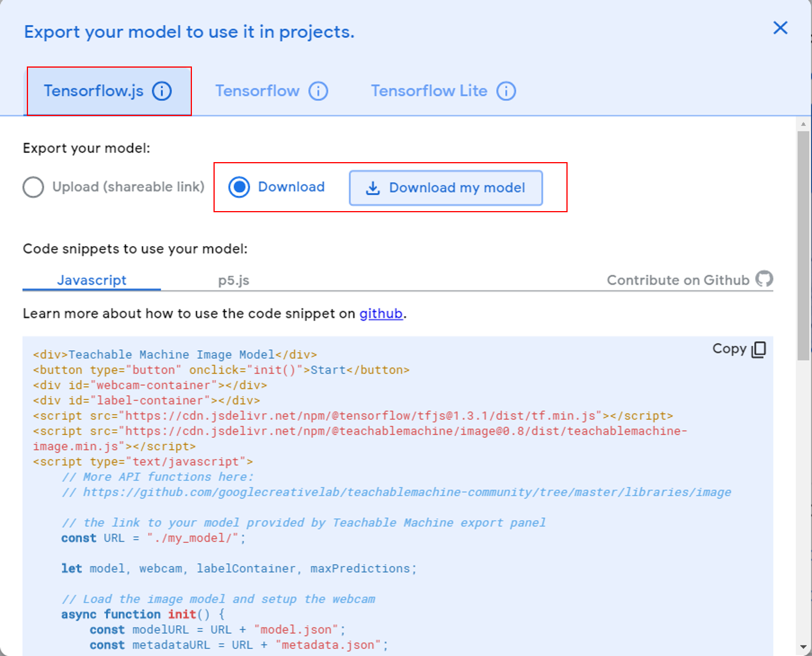Image resolution: width=812 pixels, height=656 pixels.
Task: Click the Tensorflow Lite info icon
Action: click(x=506, y=91)
